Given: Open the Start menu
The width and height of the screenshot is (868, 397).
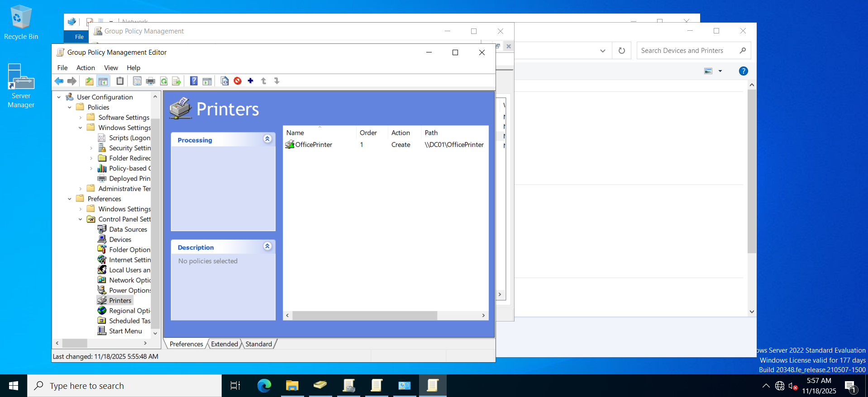Looking at the screenshot, I should (x=14, y=386).
